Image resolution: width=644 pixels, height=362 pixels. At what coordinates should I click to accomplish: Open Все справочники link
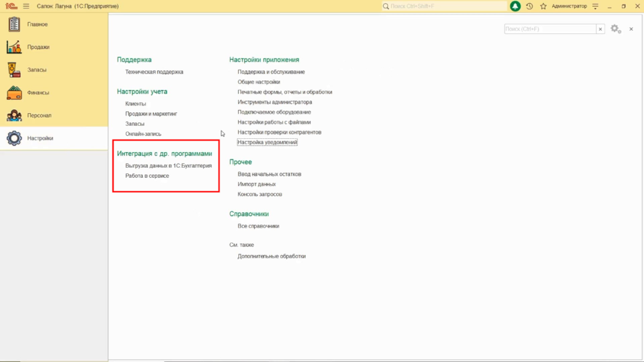258,226
